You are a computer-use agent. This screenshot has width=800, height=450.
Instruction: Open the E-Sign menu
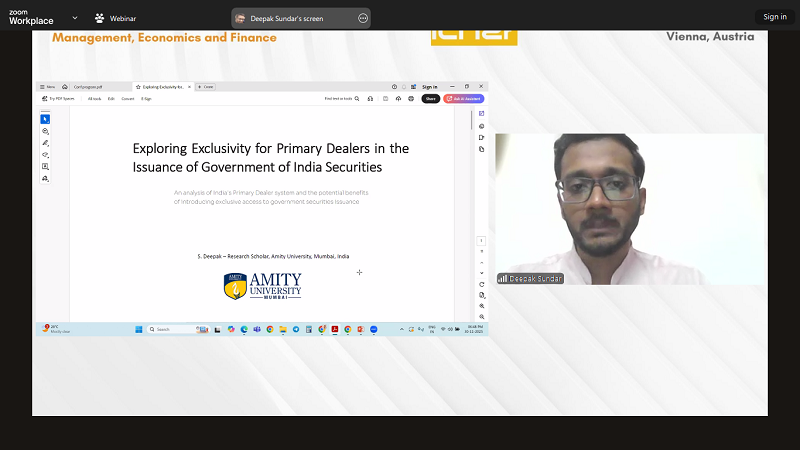pyautogui.click(x=146, y=99)
